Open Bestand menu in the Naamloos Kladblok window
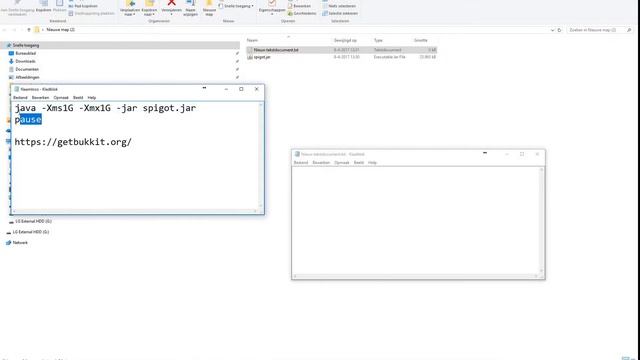 coord(20,98)
